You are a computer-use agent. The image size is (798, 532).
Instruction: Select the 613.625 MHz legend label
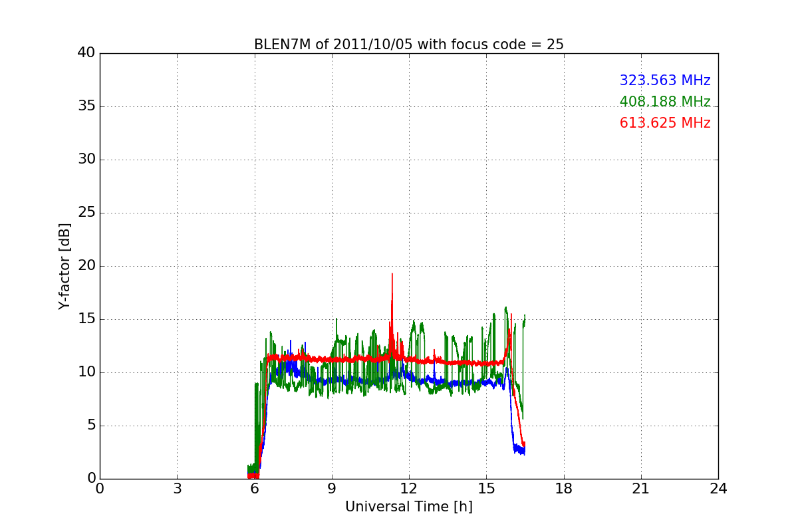point(665,123)
